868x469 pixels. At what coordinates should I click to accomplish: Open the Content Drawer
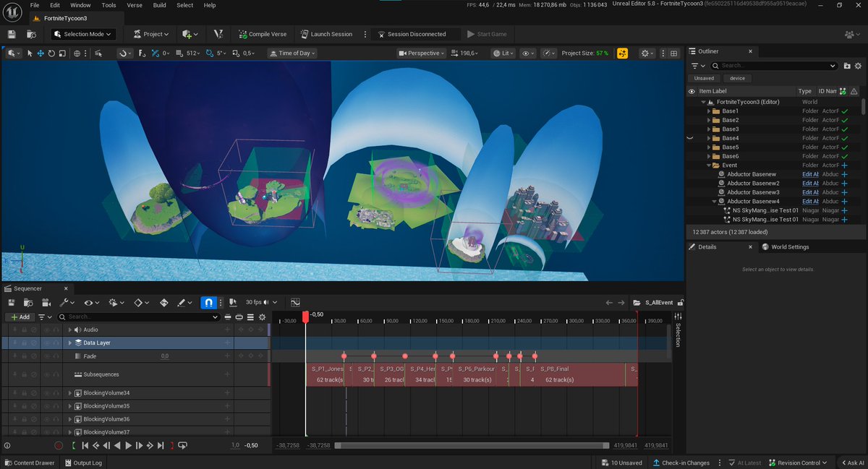pos(30,463)
